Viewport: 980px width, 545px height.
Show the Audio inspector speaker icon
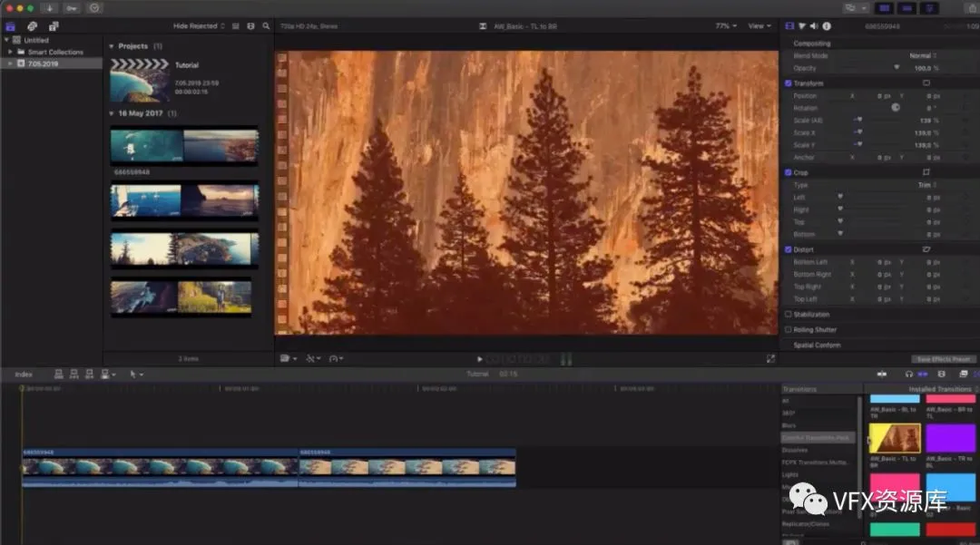814,26
